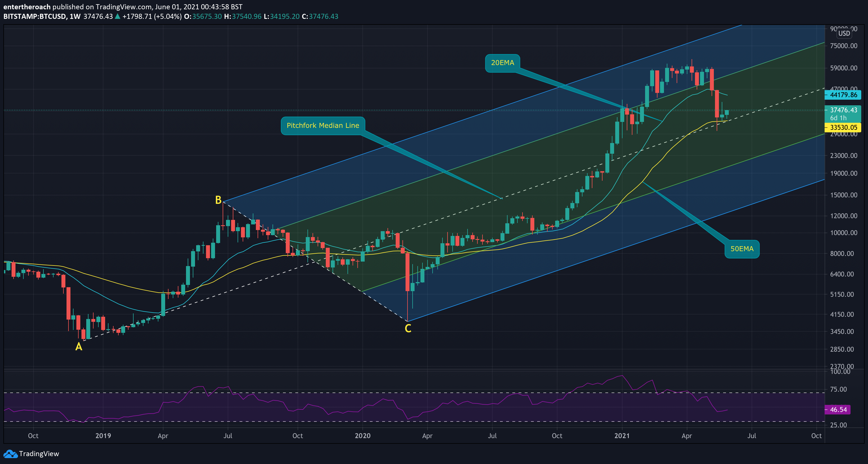The width and height of the screenshot is (868, 464).
Task: Click the 10000.00 price axis label
Action: click(x=844, y=233)
